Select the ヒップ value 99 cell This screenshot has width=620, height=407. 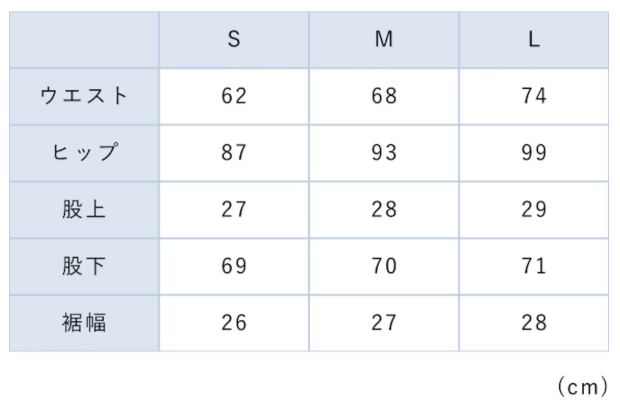point(534,153)
